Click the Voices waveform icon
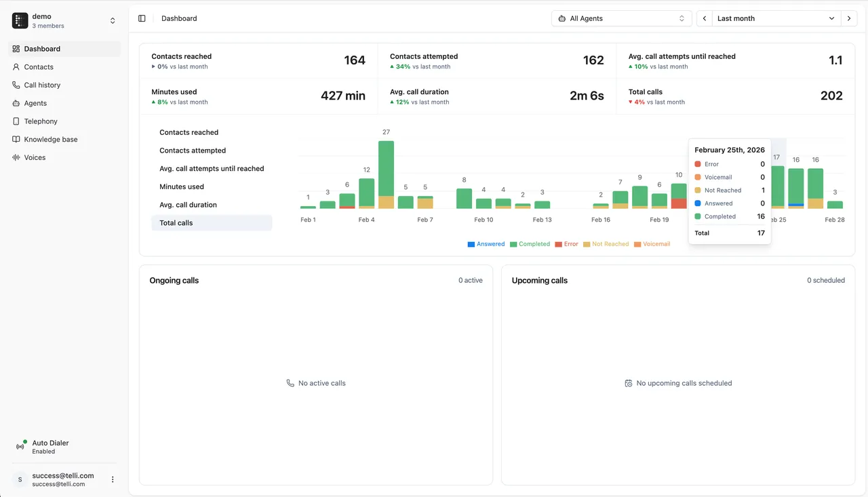The height and width of the screenshot is (497, 868). pyautogui.click(x=16, y=157)
